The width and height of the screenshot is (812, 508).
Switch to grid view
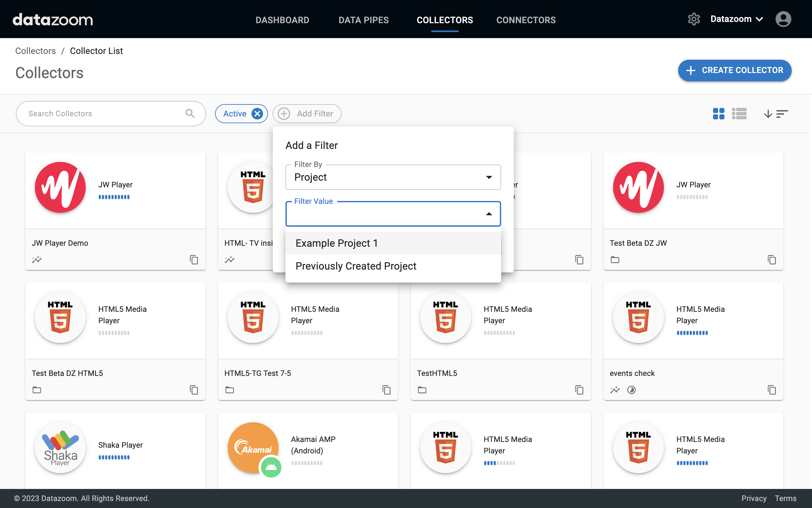[x=718, y=114]
